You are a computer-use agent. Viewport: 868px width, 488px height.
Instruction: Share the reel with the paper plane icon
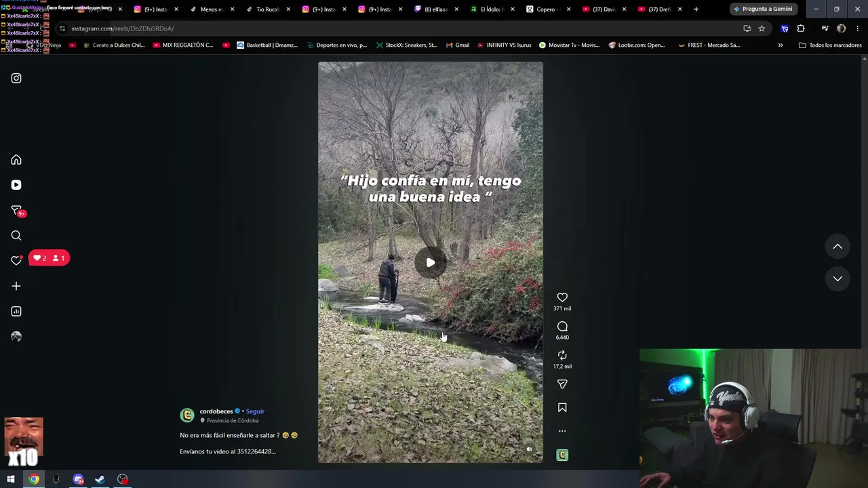(562, 384)
